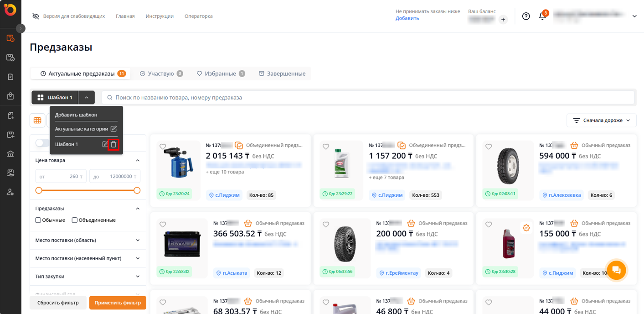Viewport: 644px width, 314px height.
Task: Click the Шаблон 1 template button
Action: (55, 98)
